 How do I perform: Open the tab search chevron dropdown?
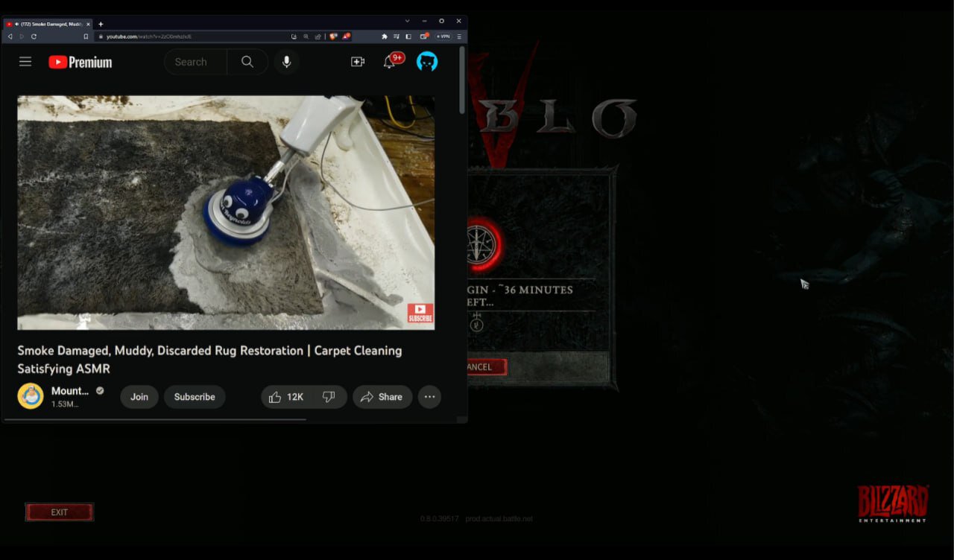pos(407,21)
